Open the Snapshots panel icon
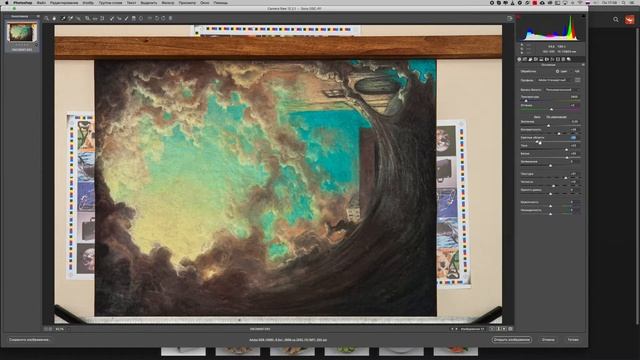This screenshot has width=640, height=360. 569,59
